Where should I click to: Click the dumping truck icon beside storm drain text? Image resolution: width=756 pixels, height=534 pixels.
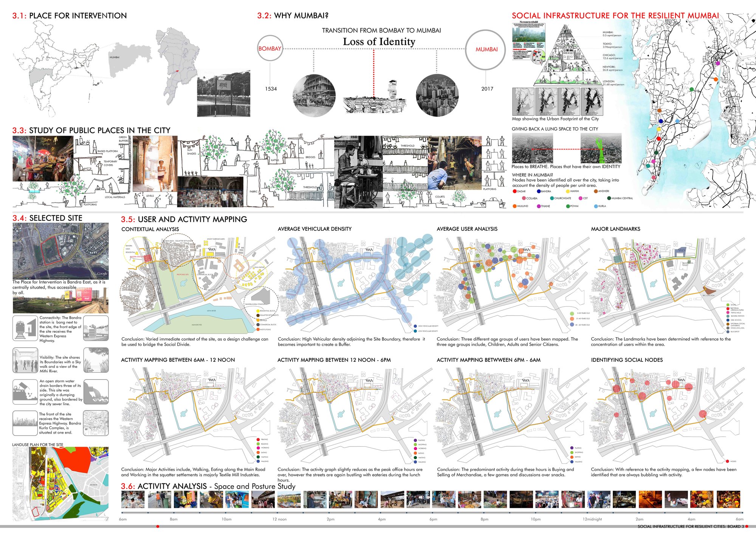click(x=25, y=392)
